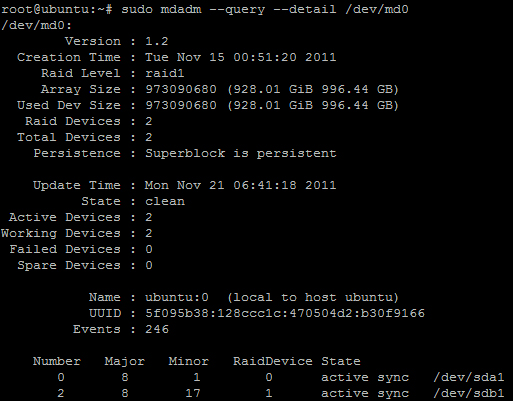The width and height of the screenshot is (513, 401).
Task: Click the /dev/sda1 device entry
Action: (469, 377)
